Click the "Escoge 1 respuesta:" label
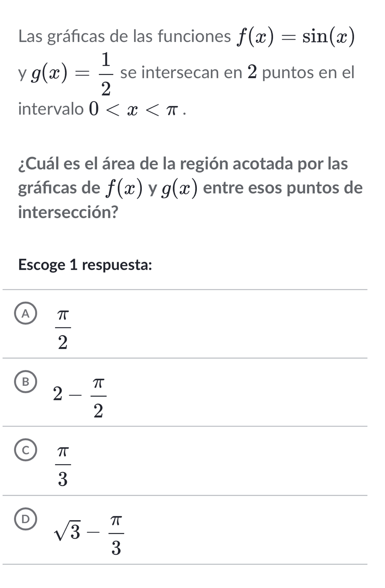This screenshot has width=385, height=588. pyautogui.click(x=85, y=265)
